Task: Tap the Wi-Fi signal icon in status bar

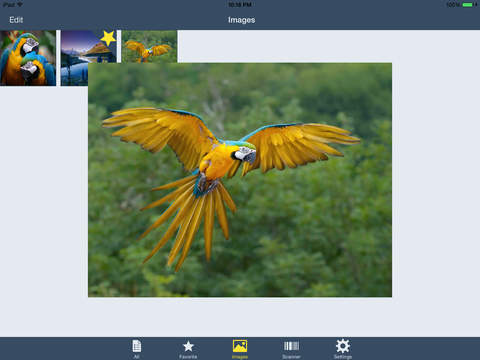Action: [x=20, y=5]
